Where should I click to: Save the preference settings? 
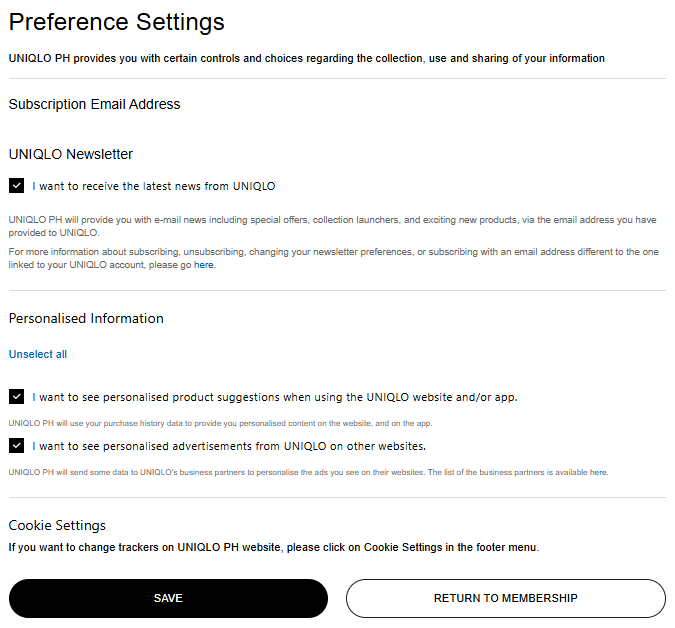pyautogui.click(x=168, y=598)
